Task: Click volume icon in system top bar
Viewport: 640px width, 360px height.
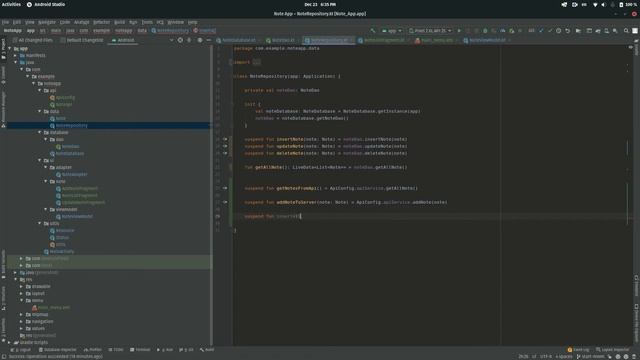Action: pyautogui.click(x=603, y=4)
